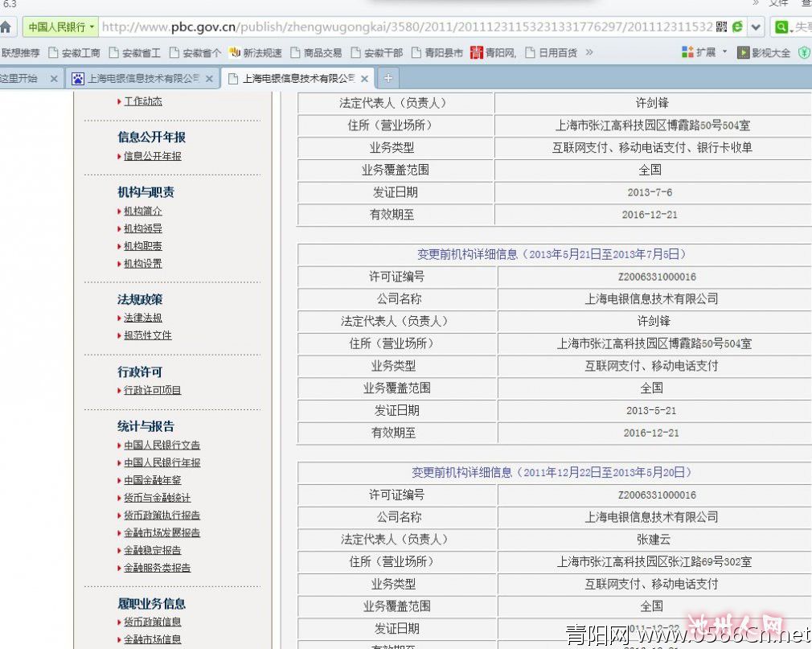Switch to the tab with the paw icon
The width and height of the screenshot is (812, 649).
141,79
